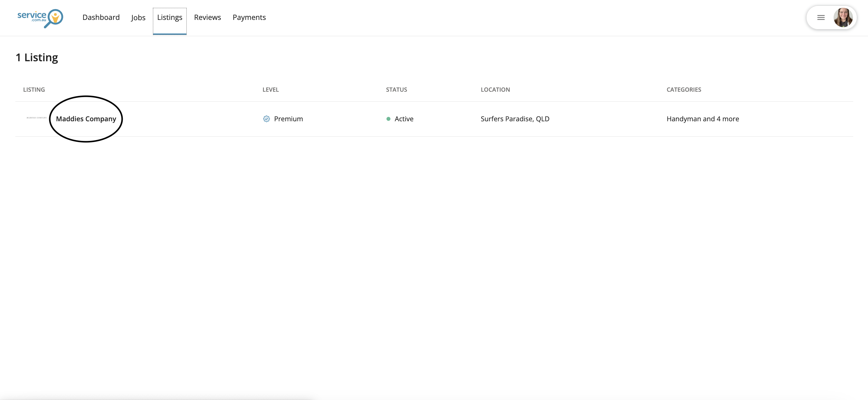The height and width of the screenshot is (400, 868).
Task: Go to the Reviews tab
Action: tap(207, 17)
